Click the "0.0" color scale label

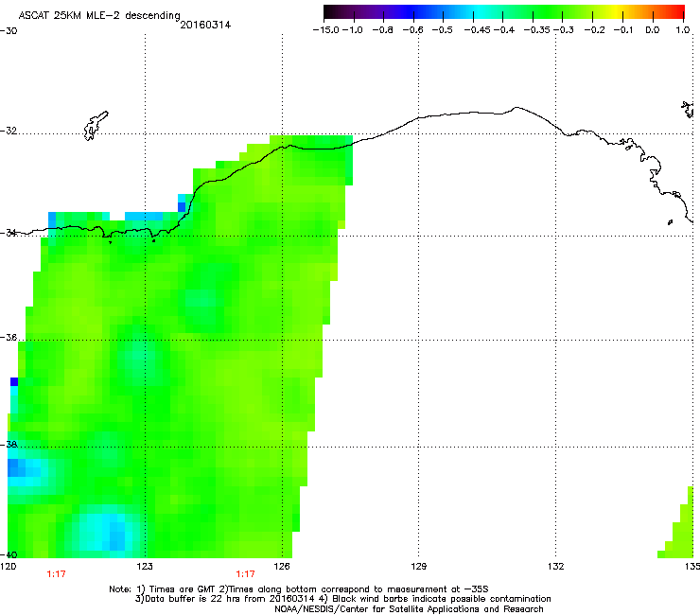pyautogui.click(x=653, y=30)
